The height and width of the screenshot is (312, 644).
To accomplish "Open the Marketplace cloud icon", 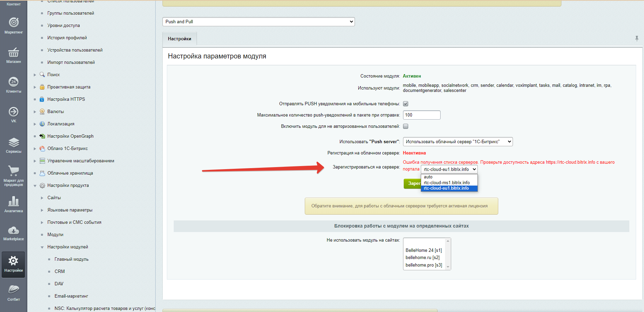I will click(14, 230).
